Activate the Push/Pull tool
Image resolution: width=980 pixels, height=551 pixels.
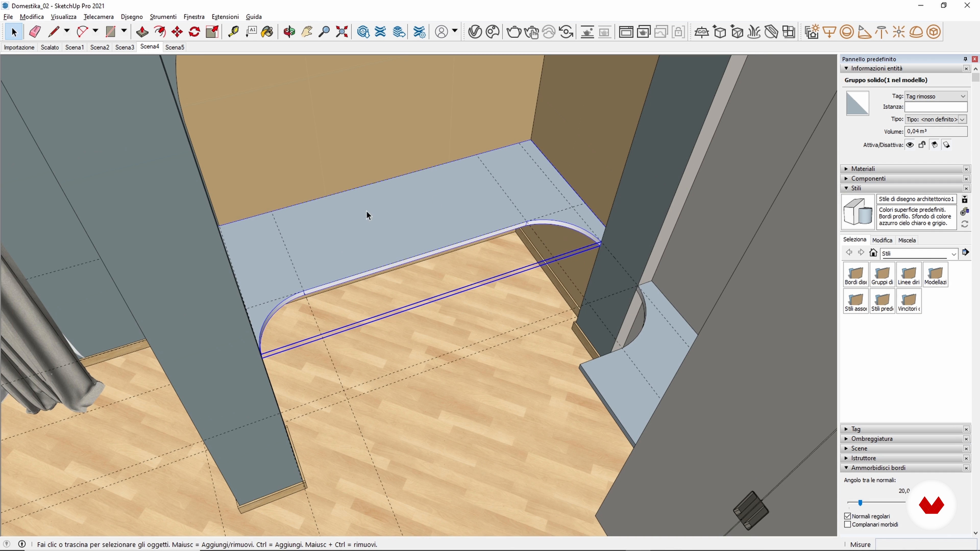(142, 32)
